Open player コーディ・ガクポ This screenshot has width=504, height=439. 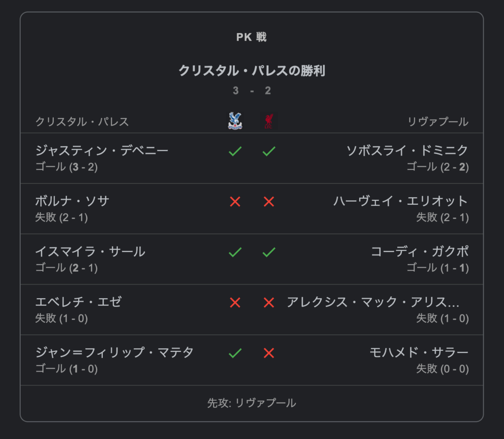tap(419, 251)
